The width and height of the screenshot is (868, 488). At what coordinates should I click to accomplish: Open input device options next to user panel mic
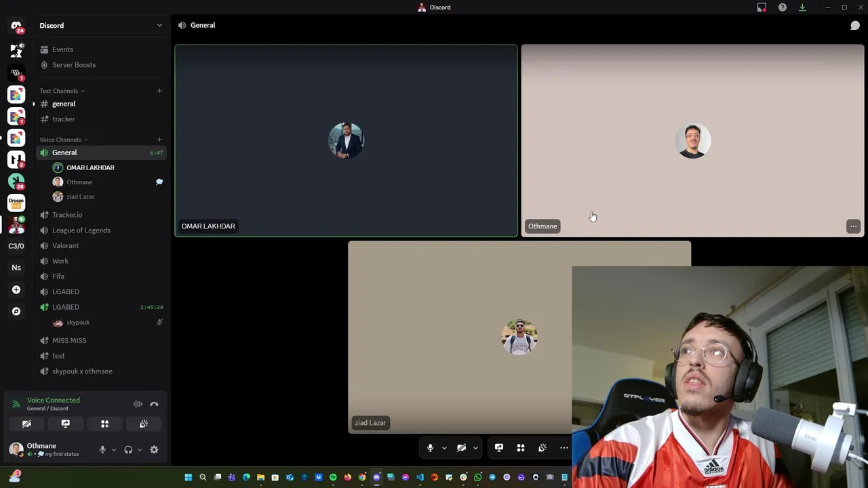[113, 449]
